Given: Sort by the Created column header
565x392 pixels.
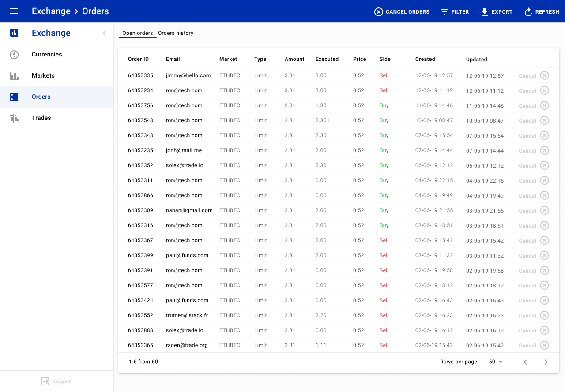Looking at the screenshot, I should (x=425, y=59).
